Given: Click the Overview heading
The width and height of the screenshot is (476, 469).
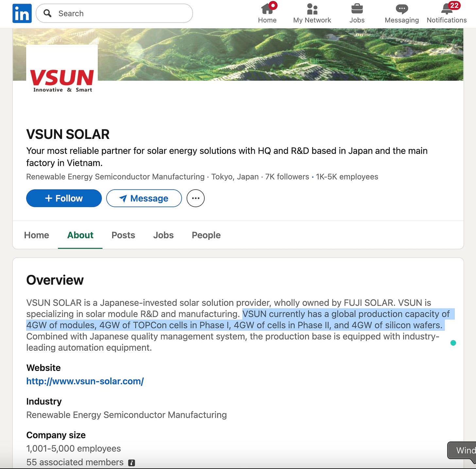Looking at the screenshot, I should pyautogui.click(x=55, y=280).
